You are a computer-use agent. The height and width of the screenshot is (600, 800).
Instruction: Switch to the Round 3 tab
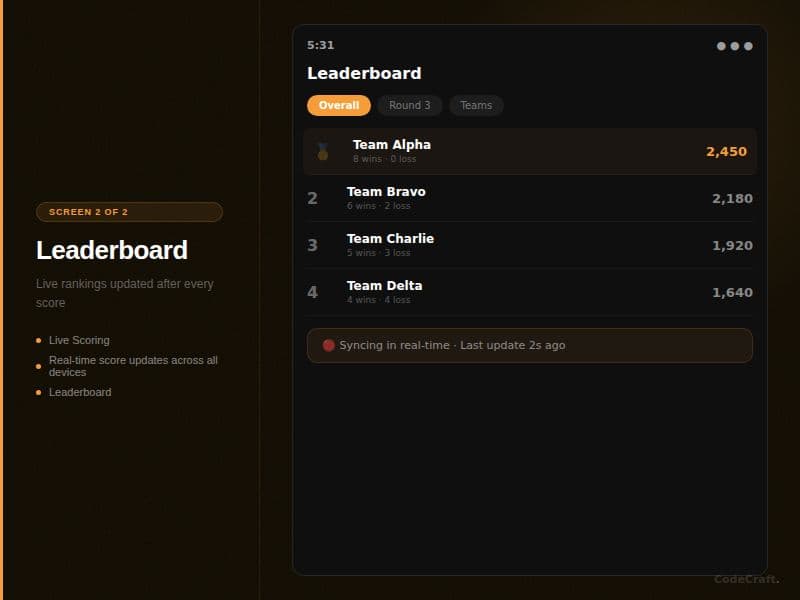[x=410, y=106]
